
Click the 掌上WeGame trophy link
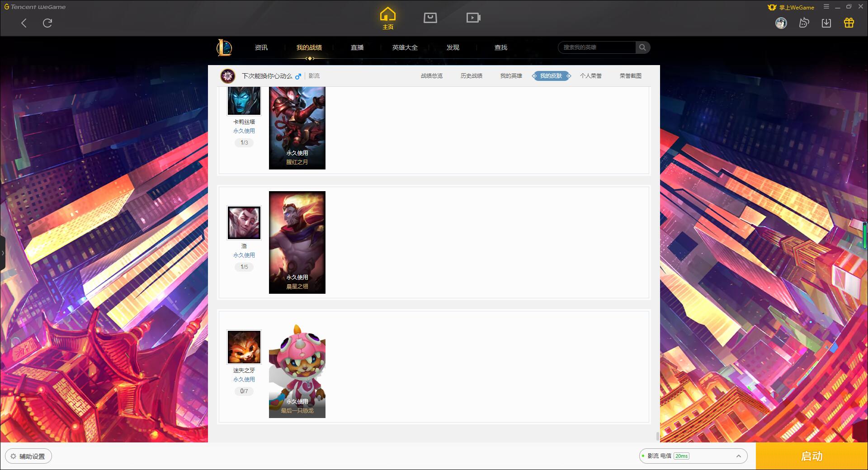click(x=791, y=7)
